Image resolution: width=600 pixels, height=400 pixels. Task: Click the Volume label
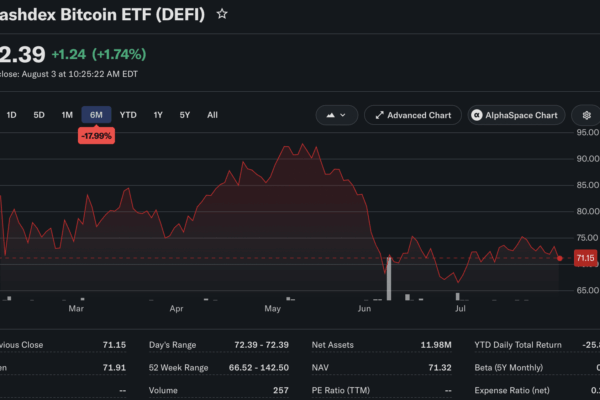click(x=163, y=390)
